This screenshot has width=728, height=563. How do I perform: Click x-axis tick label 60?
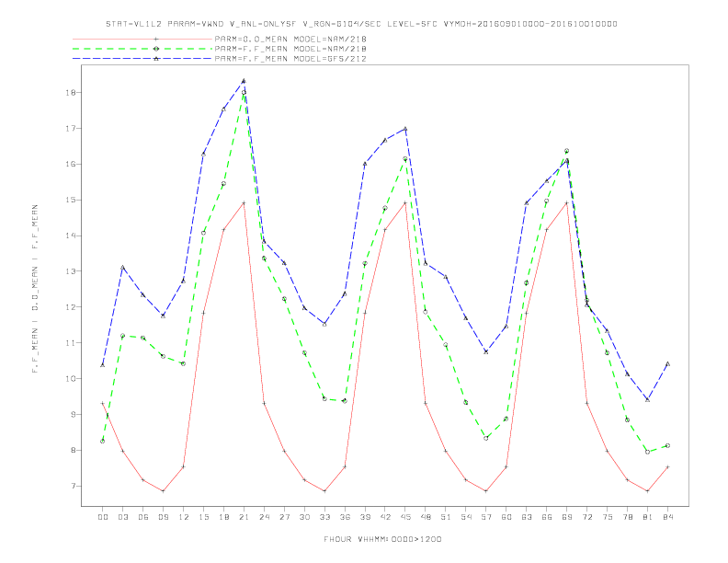click(506, 517)
